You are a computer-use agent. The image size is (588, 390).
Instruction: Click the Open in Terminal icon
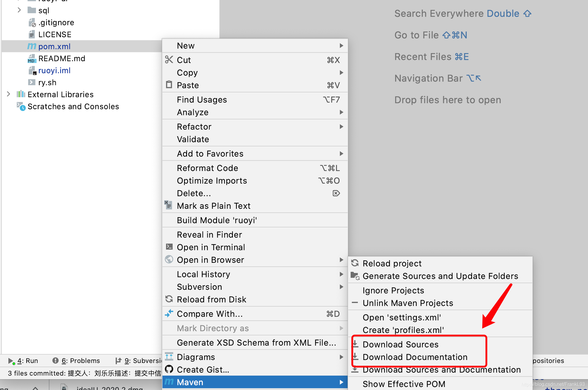(169, 247)
